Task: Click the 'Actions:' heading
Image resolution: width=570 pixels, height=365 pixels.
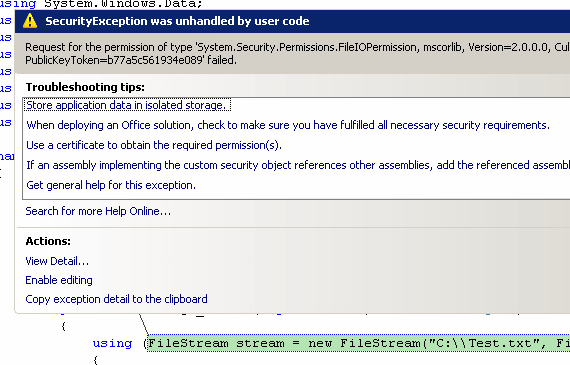Action: coord(48,241)
